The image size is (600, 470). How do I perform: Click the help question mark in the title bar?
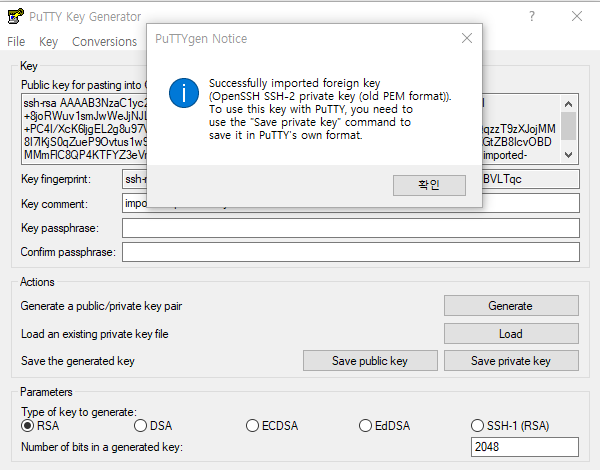pos(532,16)
